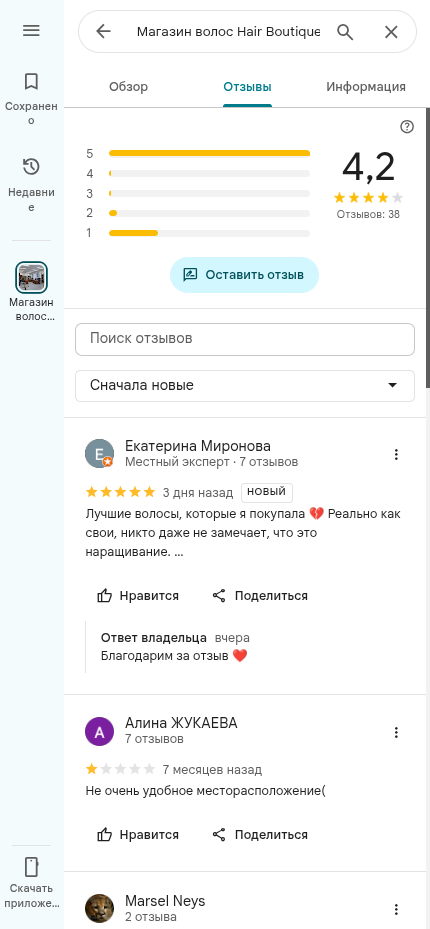Viewport: 430px width, 929px height.
Task: Open the review help question-mark icon
Action: [x=407, y=127]
